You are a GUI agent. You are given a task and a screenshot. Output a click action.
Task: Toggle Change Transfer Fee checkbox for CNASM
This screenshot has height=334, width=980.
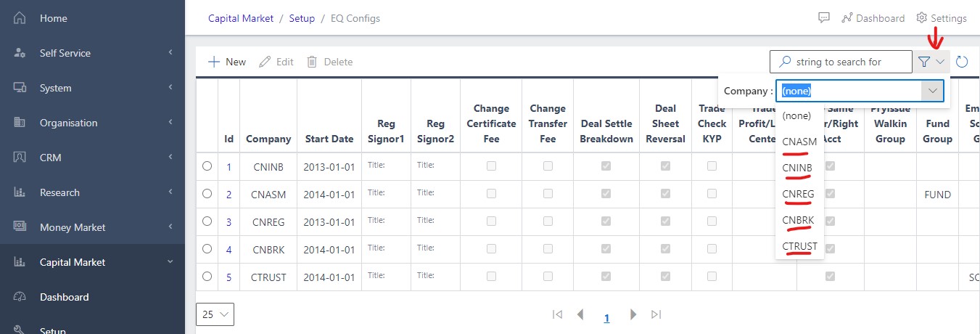click(x=548, y=194)
